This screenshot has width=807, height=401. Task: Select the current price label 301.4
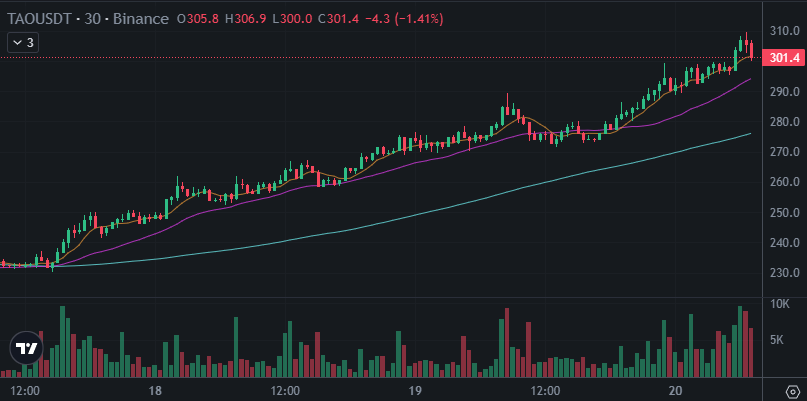tap(782, 58)
